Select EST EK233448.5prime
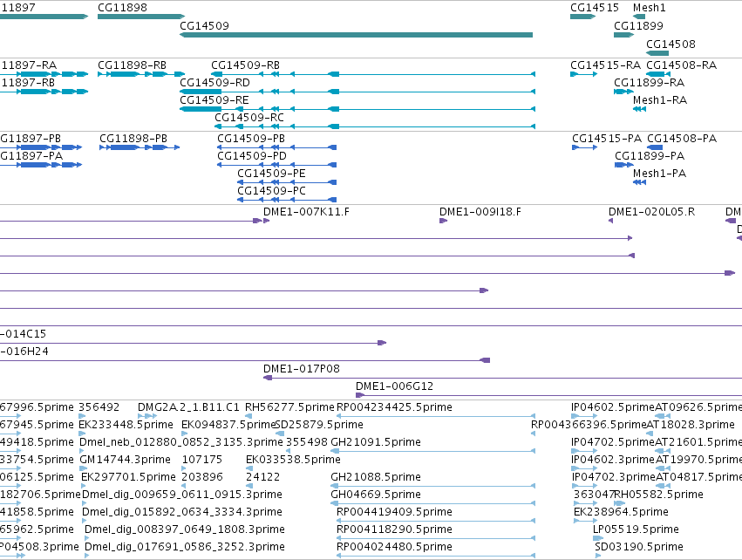The height and width of the screenshot is (560, 742). coord(82,434)
